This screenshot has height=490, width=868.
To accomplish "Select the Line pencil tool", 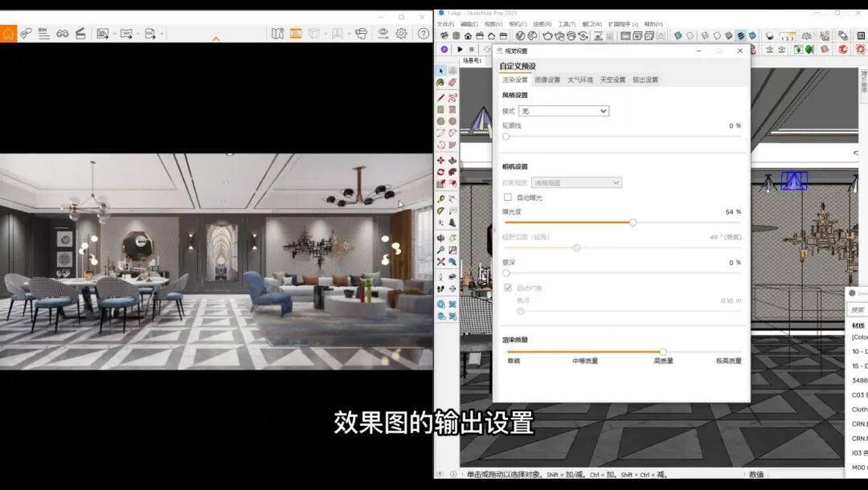I will (x=440, y=98).
